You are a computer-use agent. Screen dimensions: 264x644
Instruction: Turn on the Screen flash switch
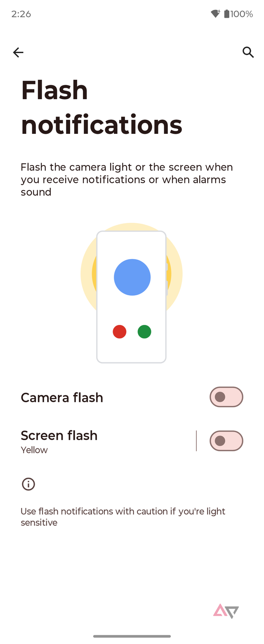pos(226,441)
